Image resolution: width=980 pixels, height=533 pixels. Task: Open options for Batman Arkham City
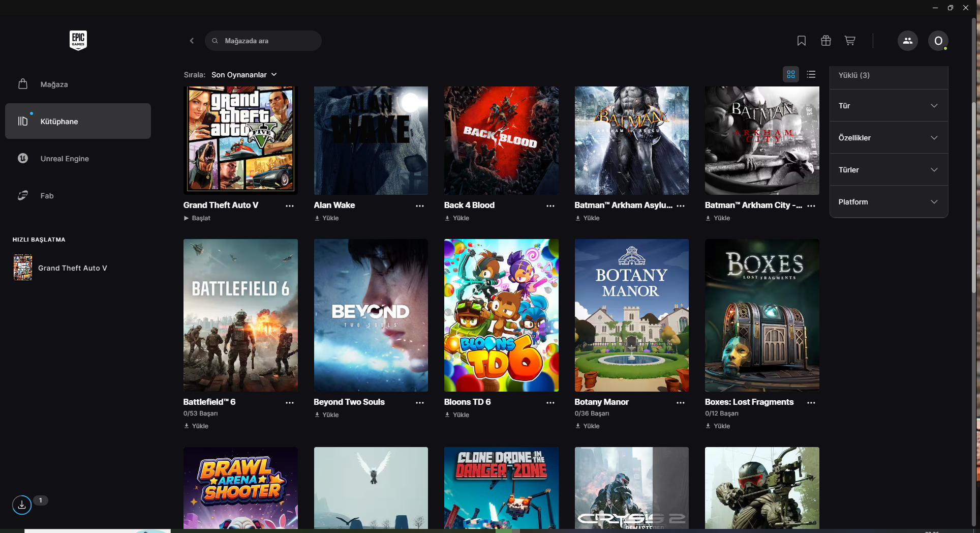[x=811, y=205]
